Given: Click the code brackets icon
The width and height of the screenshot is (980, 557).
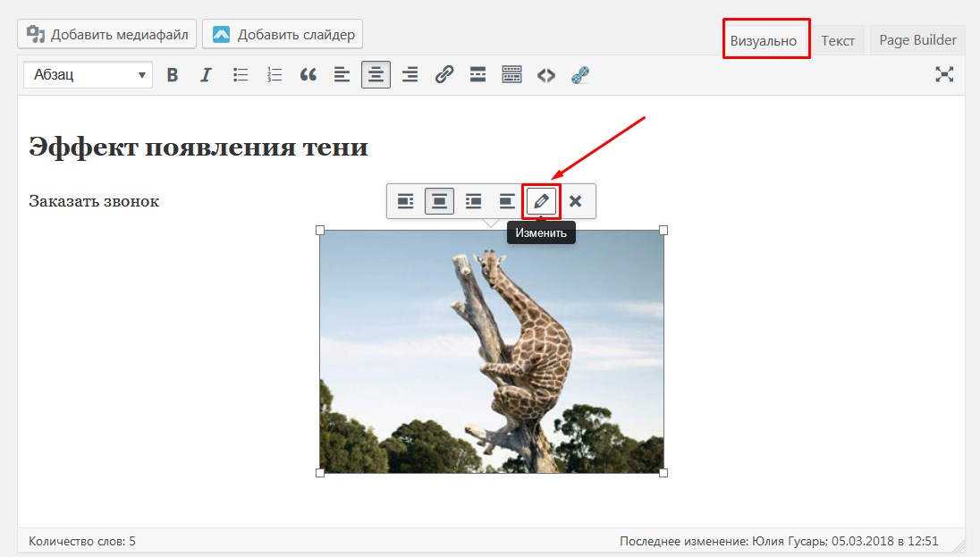Looking at the screenshot, I should (x=545, y=75).
